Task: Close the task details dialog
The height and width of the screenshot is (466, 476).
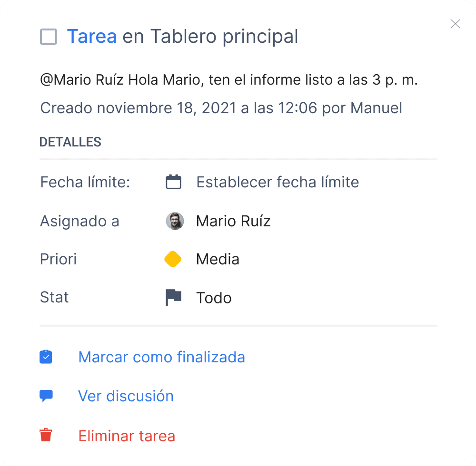Action: click(455, 24)
